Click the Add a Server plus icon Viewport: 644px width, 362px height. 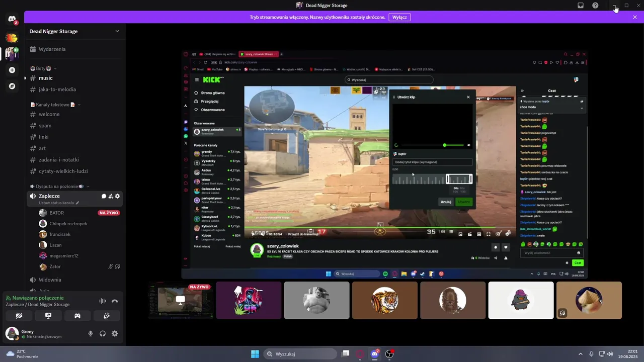point(12,70)
